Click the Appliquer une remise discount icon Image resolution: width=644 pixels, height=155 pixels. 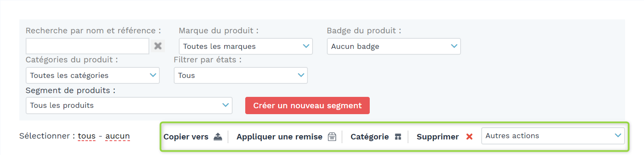[332, 136]
